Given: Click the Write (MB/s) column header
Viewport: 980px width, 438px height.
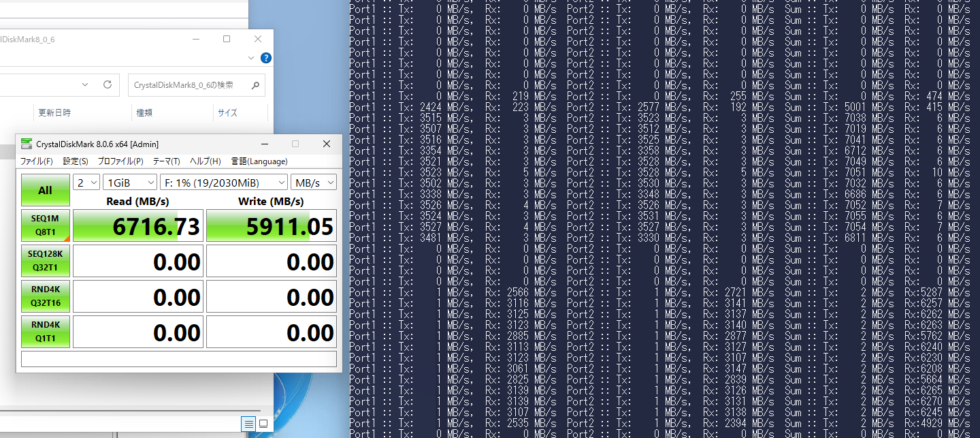Looking at the screenshot, I should point(271,201).
